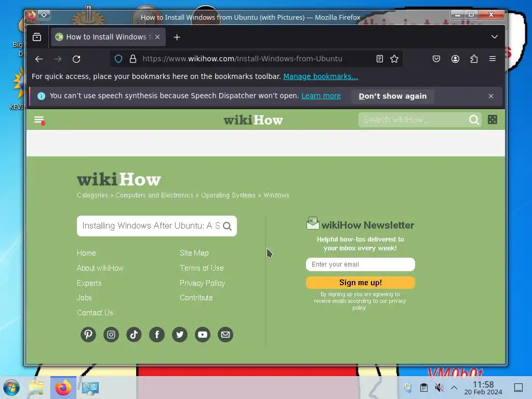Open the Home footer link

click(x=86, y=253)
